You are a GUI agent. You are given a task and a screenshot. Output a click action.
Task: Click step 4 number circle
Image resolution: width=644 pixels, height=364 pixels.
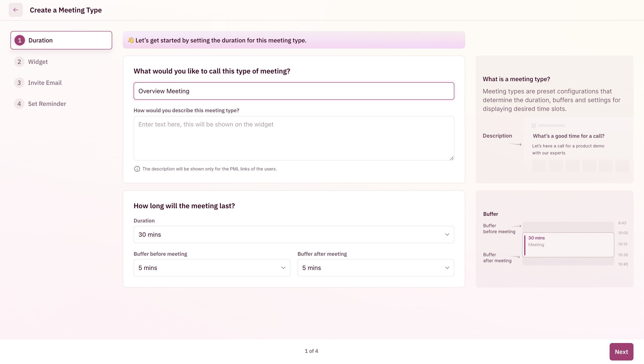pos(19,104)
